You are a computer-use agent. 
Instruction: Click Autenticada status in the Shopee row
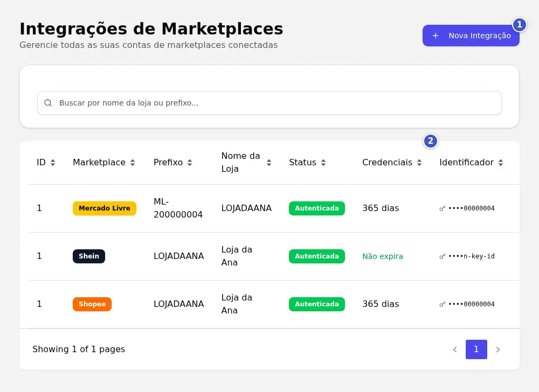coord(316,304)
